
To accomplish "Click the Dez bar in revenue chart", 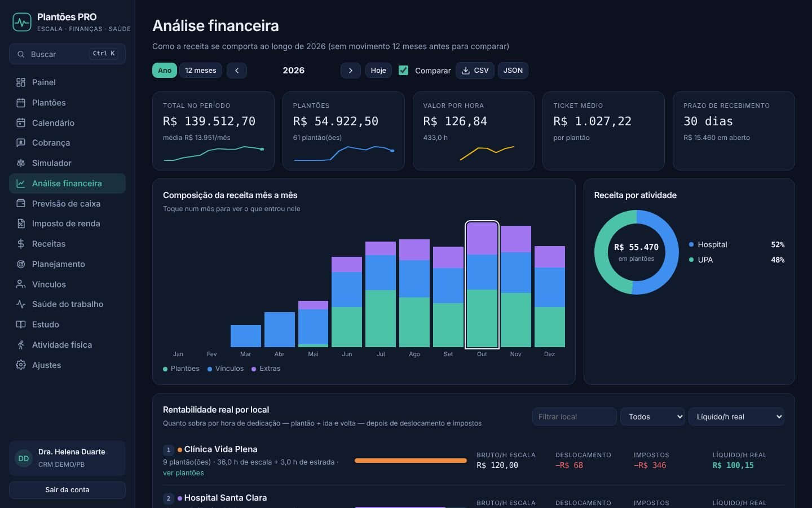I will tap(550, 296).
